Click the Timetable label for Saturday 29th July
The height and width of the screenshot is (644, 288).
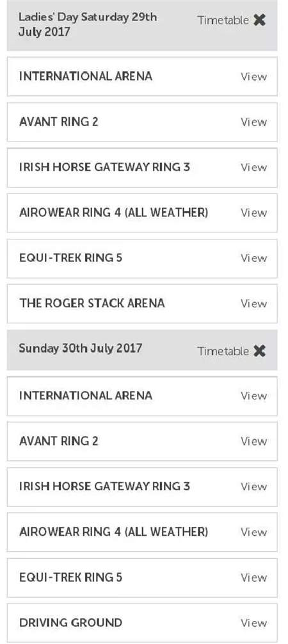223,20
